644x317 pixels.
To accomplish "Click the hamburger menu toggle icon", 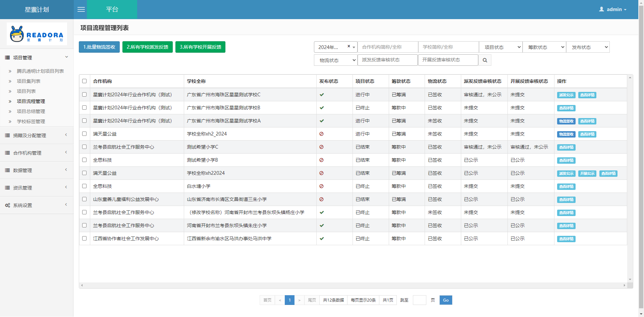I will tap(81, 9).
